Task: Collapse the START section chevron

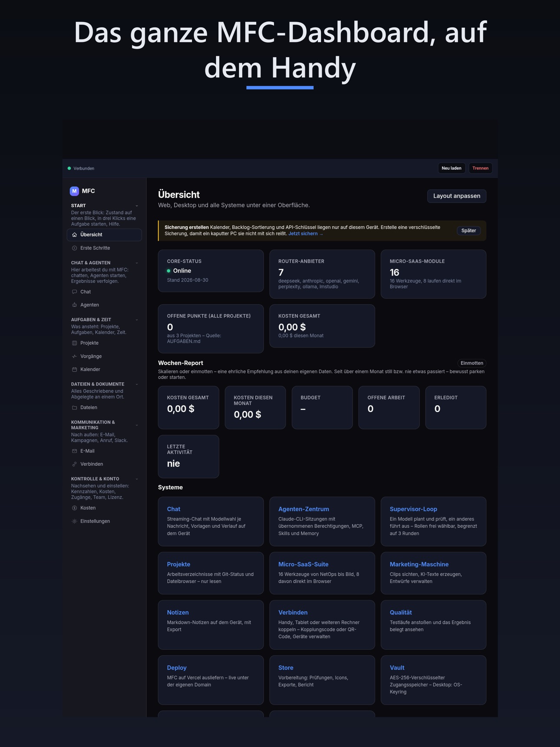Action: (x=137, y=206)
